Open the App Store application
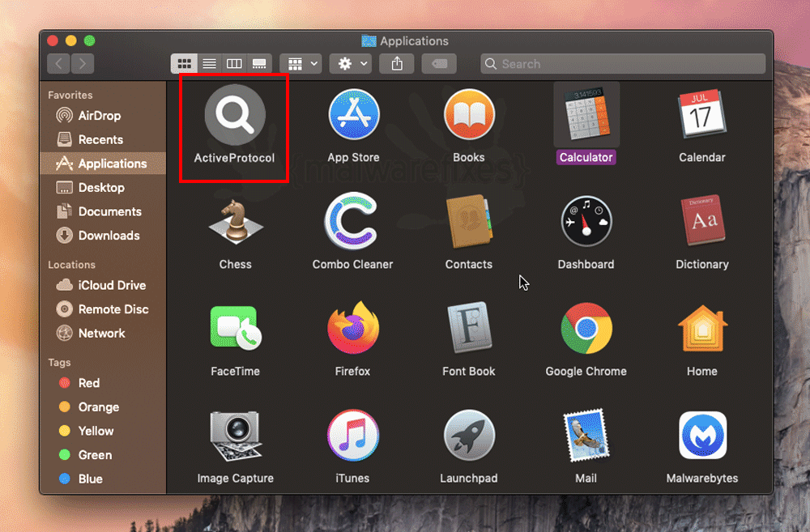Screen dimensions: 810x532 [354, 115]
